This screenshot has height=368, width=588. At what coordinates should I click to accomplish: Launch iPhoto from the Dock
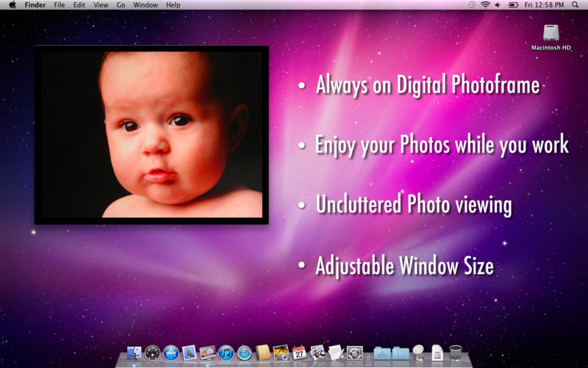[282, 353]
